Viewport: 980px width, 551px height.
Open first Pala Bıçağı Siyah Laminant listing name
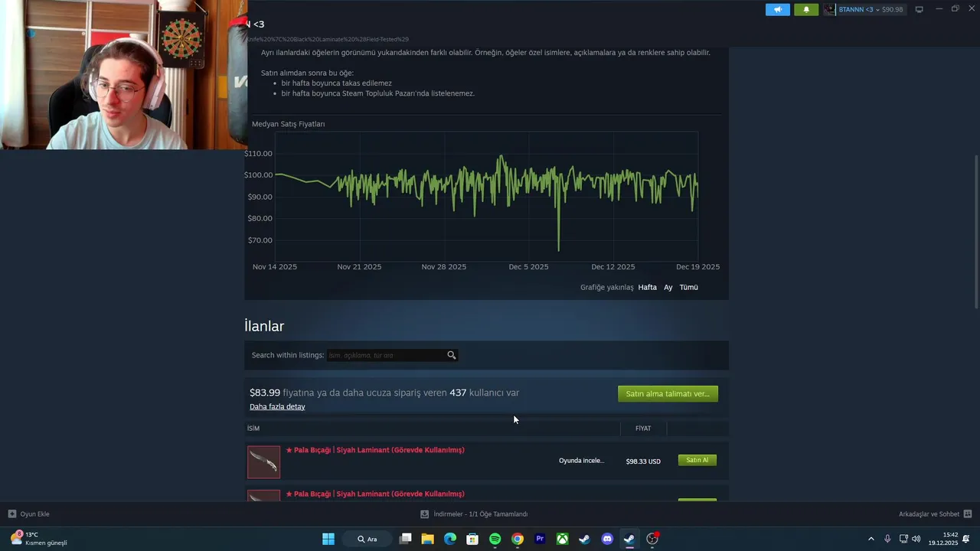tap(375, 450)
